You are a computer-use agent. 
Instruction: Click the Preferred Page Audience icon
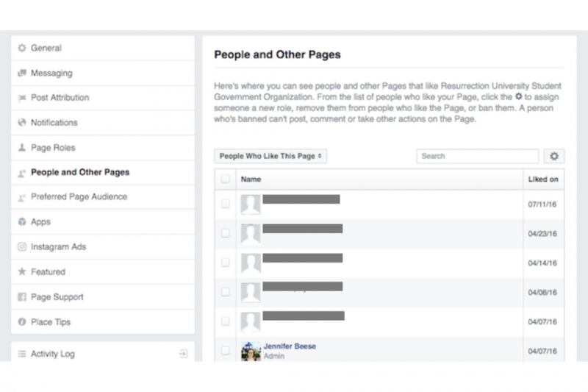click(22, 197)
